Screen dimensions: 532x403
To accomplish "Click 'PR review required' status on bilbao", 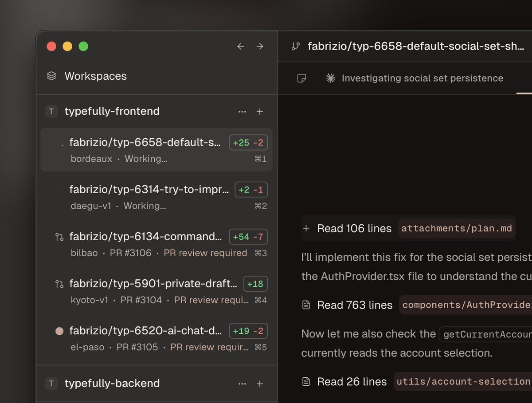I will click(205, 253).
